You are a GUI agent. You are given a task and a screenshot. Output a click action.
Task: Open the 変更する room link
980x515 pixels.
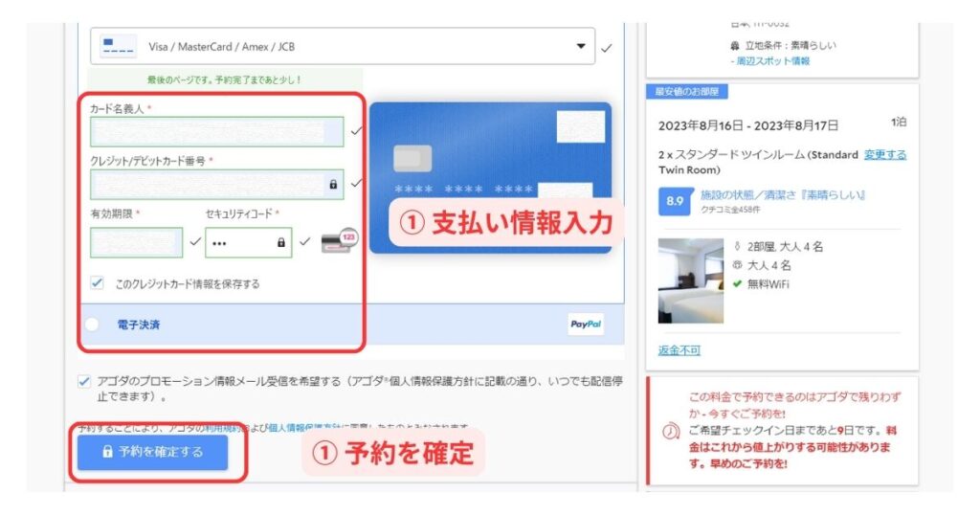884,154
